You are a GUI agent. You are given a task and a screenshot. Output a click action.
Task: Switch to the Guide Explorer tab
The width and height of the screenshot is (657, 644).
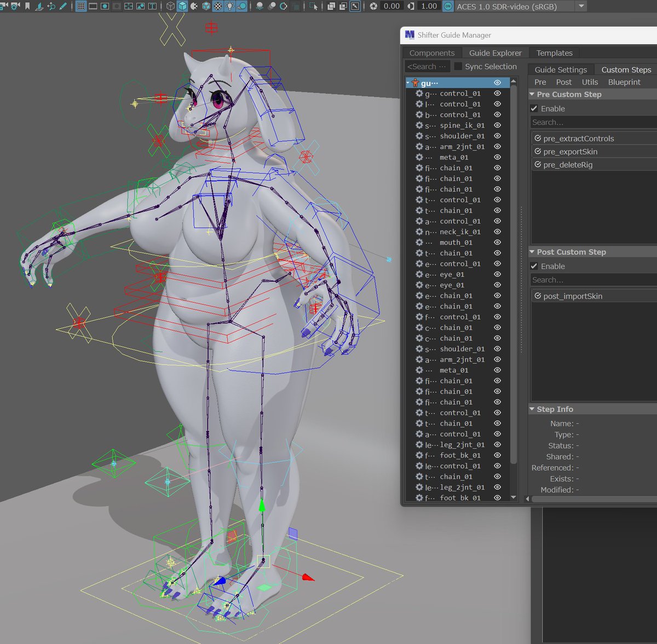495,53
